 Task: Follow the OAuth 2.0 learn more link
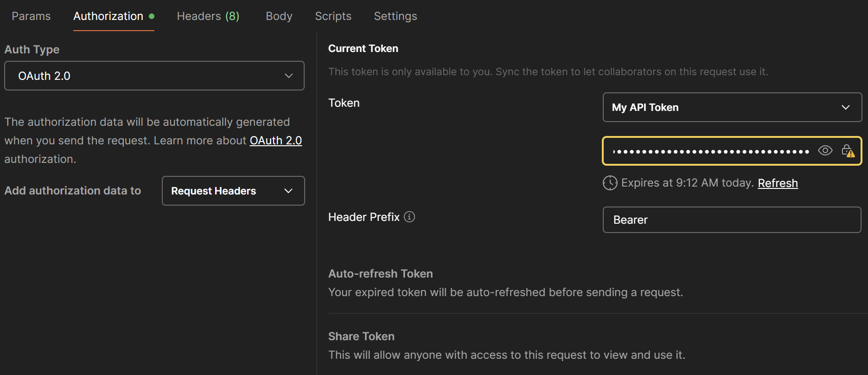point(276,141)
